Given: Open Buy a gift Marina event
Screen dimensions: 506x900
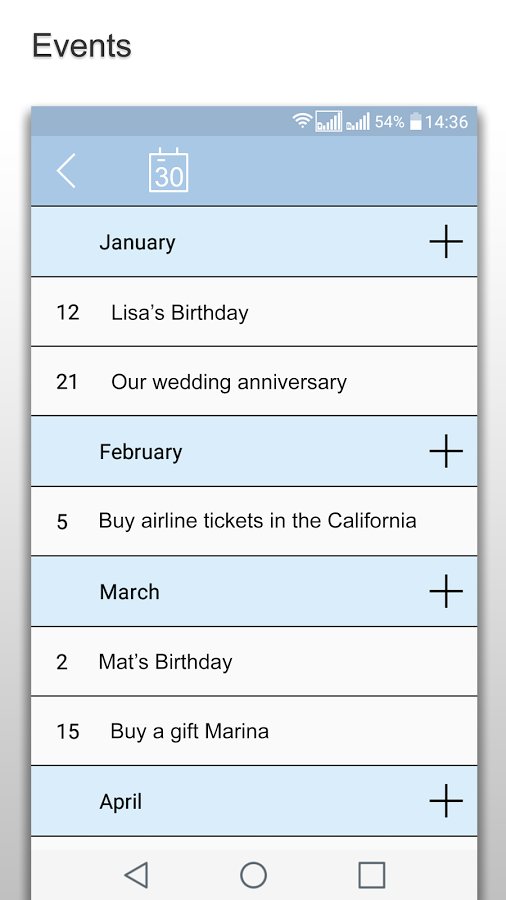Looking at the screenshot, I should tap(254, 731).
